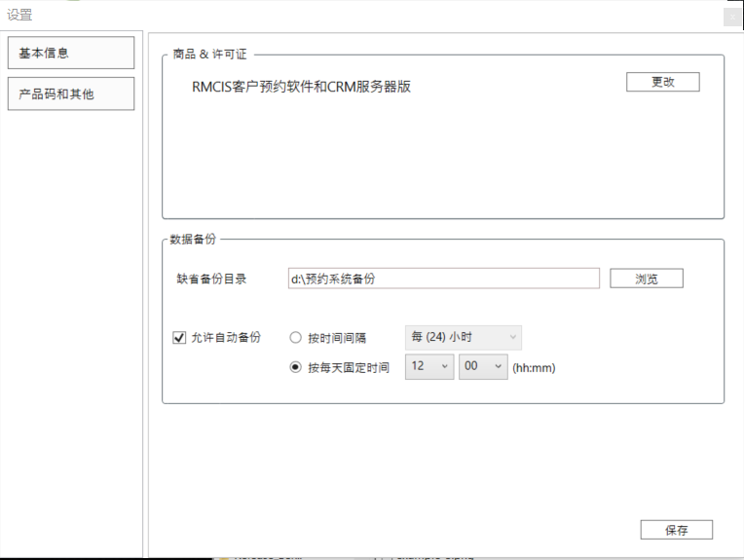Image resolution: width=744 pixels, height=560 pixels.
Task: Open the hour dropdown showing 12
Action: [x=429, y=367]
